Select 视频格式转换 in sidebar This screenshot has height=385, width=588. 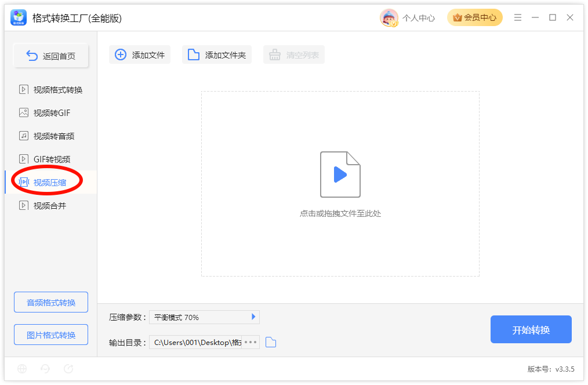[x=50, y=90]
